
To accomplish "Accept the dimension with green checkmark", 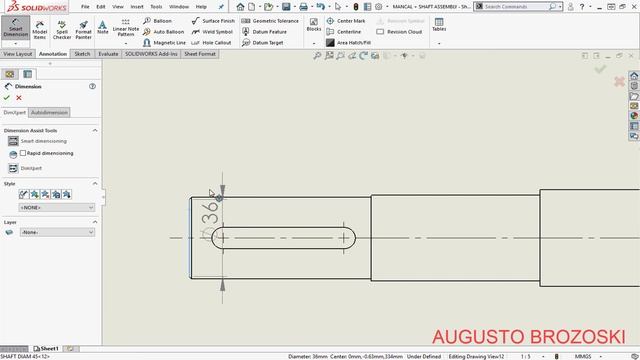I will [7, 98].
